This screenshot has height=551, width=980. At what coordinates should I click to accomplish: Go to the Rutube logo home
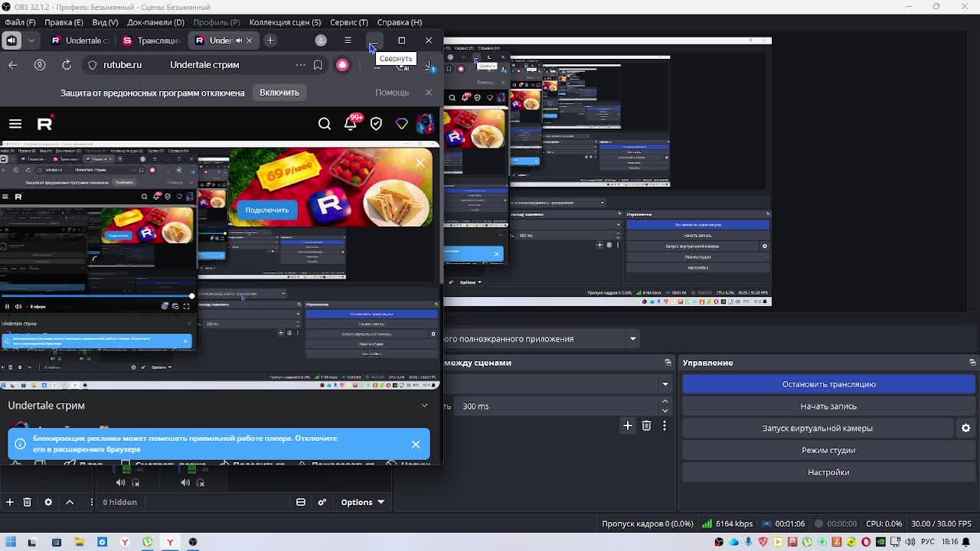point(45,124)
